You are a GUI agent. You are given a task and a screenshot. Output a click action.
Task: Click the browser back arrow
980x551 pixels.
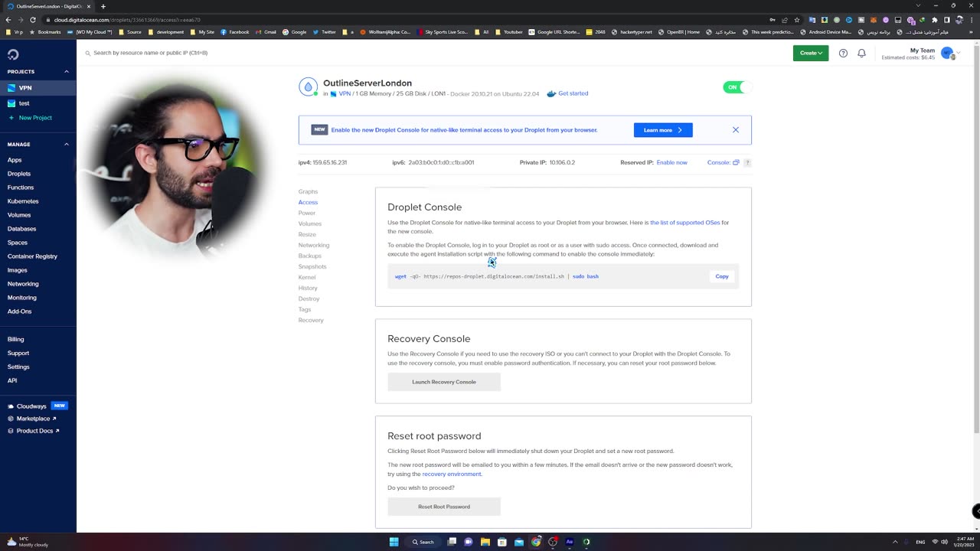[8, 20]
